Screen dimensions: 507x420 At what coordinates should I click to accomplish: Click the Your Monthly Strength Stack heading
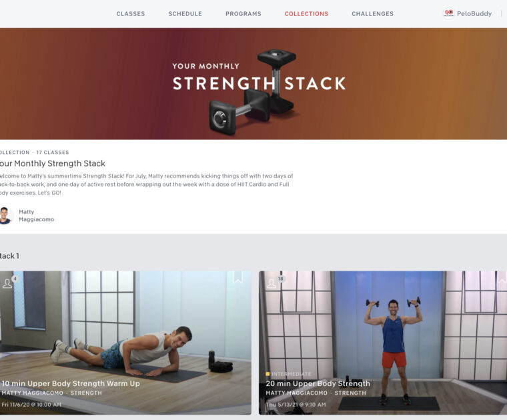[x=53, y=163]
